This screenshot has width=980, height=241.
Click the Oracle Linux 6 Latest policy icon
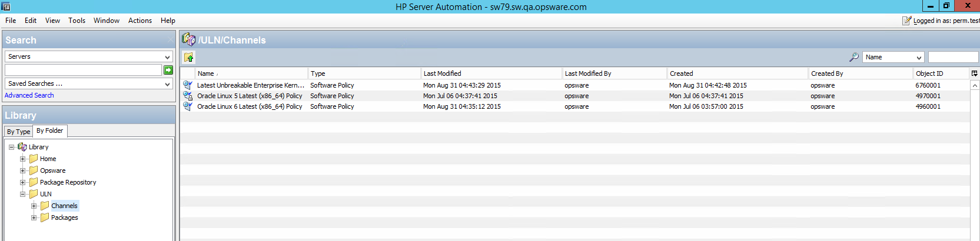188,106
